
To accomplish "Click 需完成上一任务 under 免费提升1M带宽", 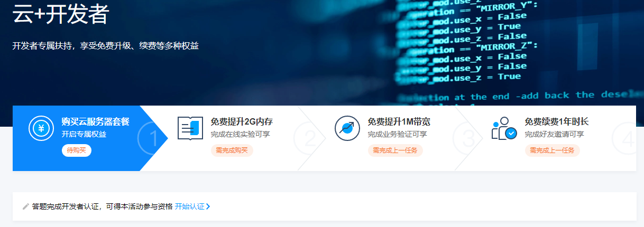I will click(x=395, y=150).
